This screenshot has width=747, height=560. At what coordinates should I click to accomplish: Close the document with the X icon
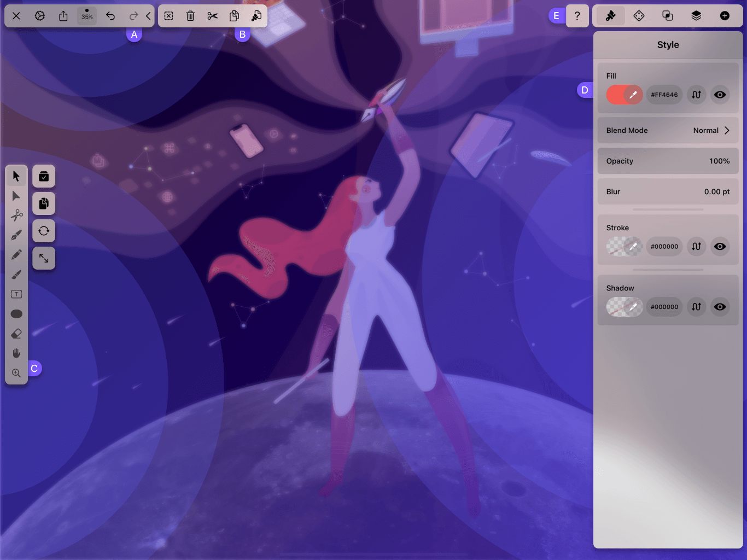[16, 16]
